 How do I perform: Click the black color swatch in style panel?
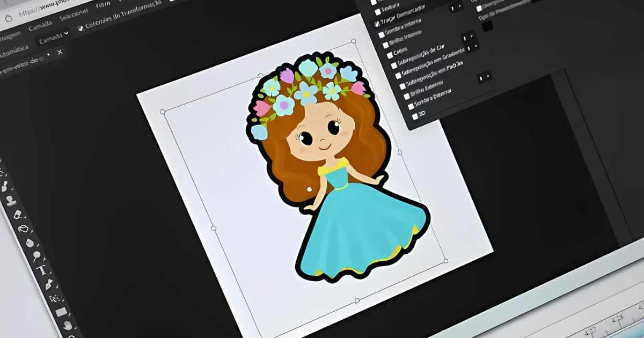pyautogui.click(x=487, y=26)
